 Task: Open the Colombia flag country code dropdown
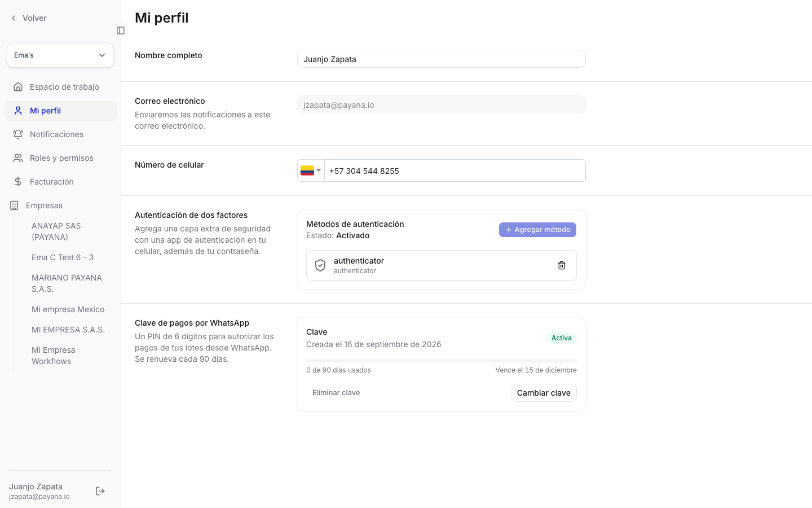pos(311,170)
